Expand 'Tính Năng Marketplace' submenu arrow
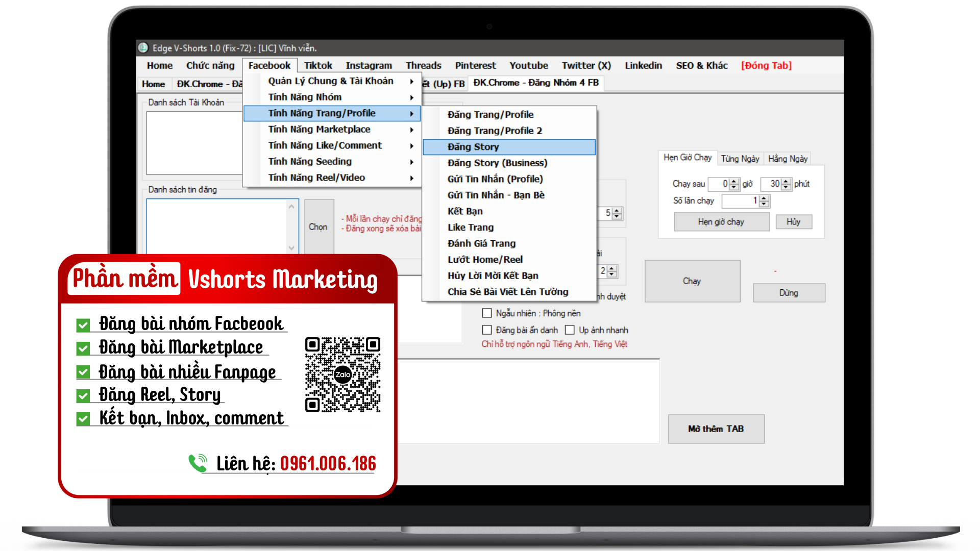Screen dimensions: 980x551 pyautogui.click(x=411, y=130)
